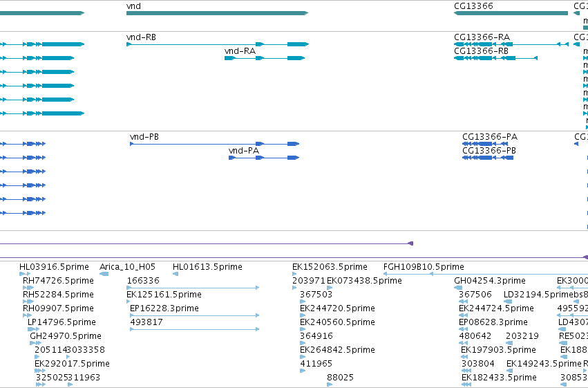Open EST RH09907.5prime
Viewport: 588px width, 388px height.
58,308
